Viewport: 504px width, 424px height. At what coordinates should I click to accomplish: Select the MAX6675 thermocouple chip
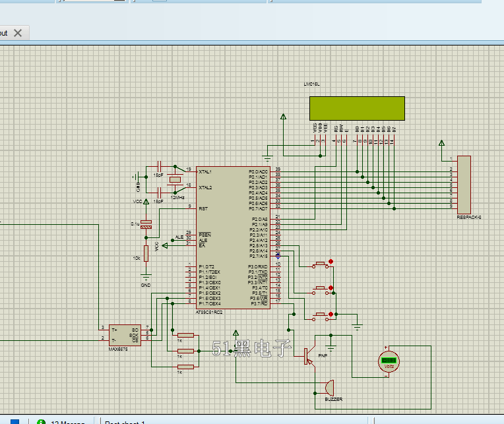coord(125,334)
